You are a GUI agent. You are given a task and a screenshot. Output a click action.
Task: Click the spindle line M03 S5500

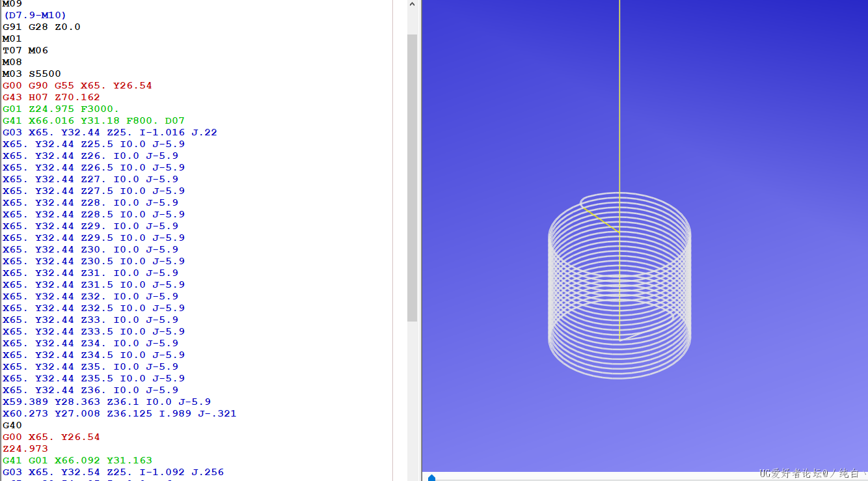(32, 74)
